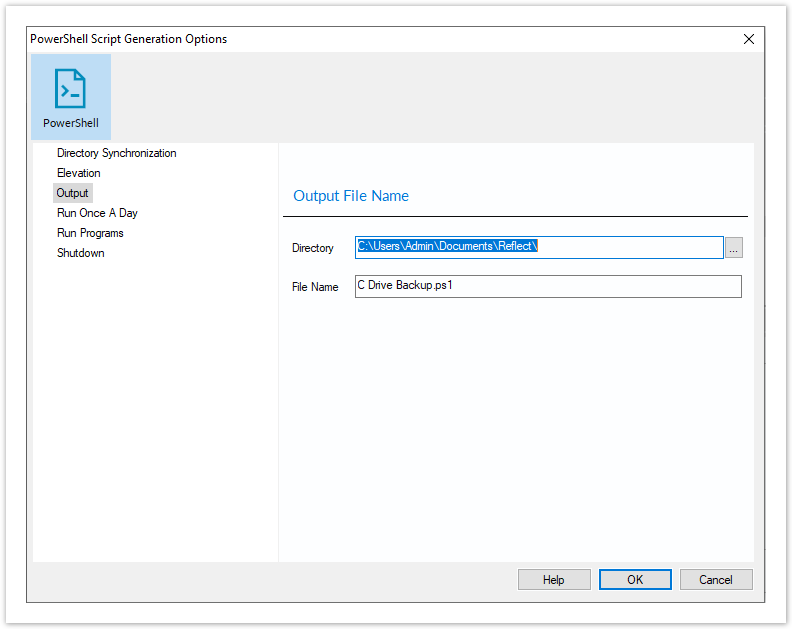Click the Directory label

313,248
